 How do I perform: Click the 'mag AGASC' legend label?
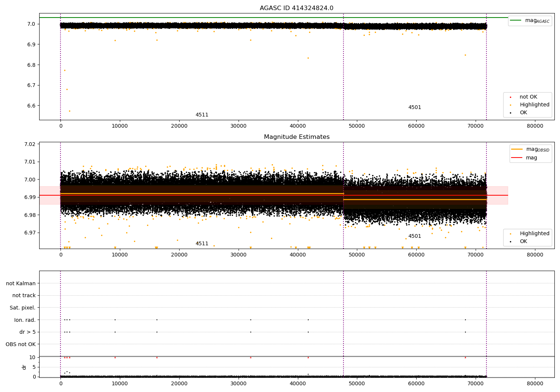point(537,21)
